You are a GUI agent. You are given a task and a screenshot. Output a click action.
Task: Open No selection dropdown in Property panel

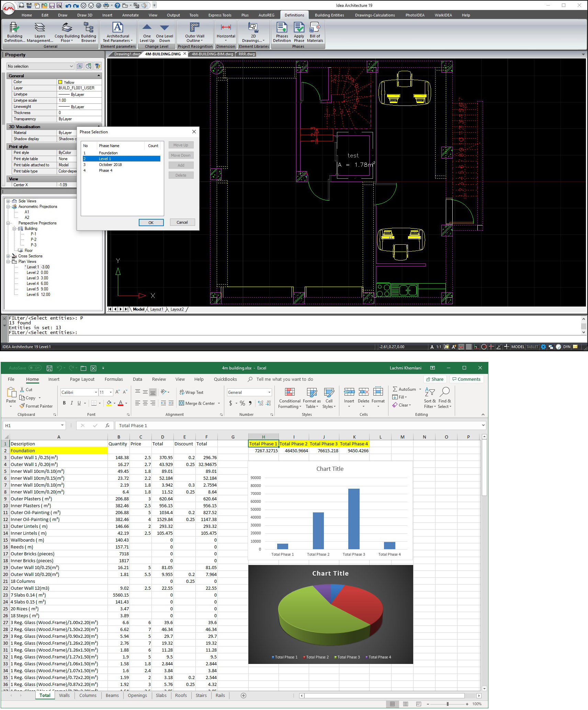tap(41, 66)
